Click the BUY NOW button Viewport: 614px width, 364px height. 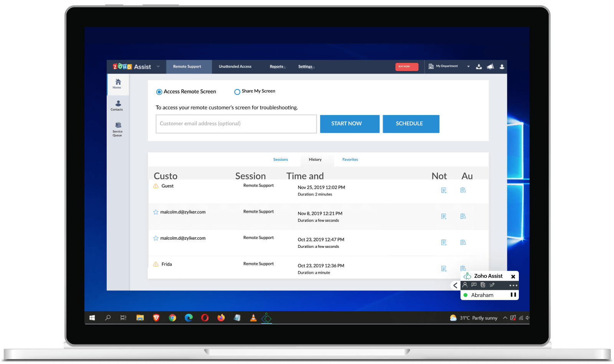[407, 67]
